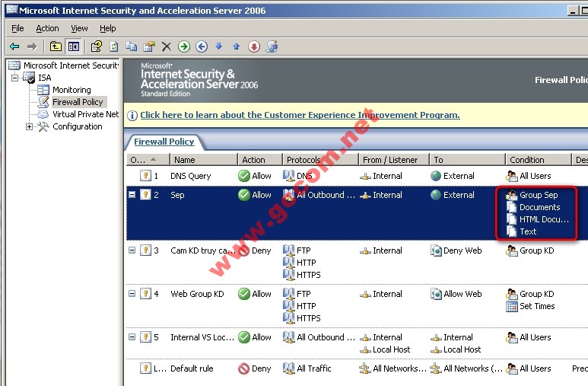Viewport: 588px width, 386px height.
Task: Click the Refresh toolbar icon
Action: click(114, 46)
